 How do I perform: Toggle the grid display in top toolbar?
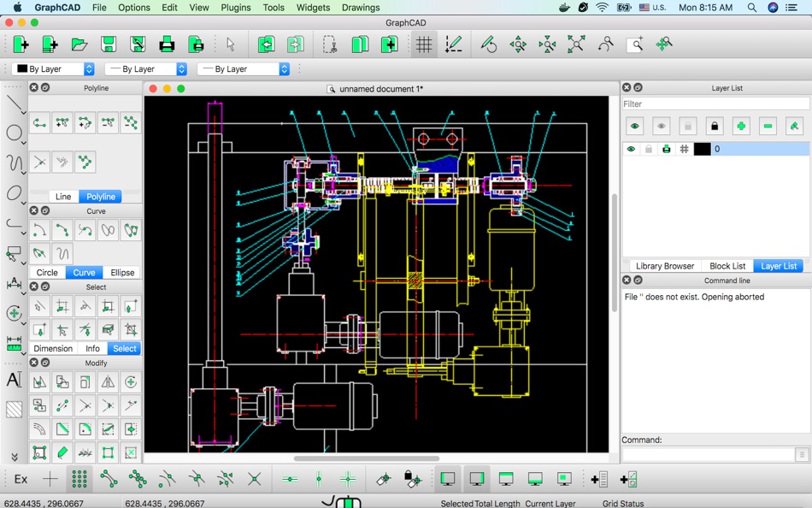point(424,44)
